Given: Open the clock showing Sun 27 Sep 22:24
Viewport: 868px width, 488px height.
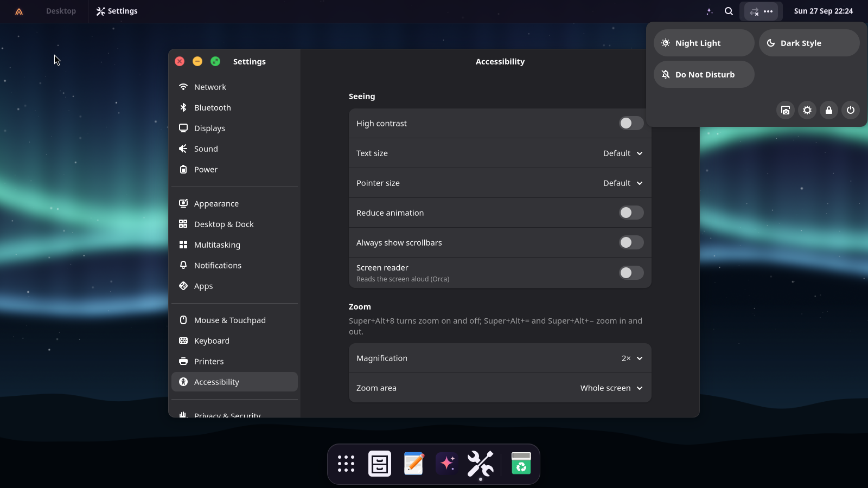Looking at the screenshot, I should (824, 11).
